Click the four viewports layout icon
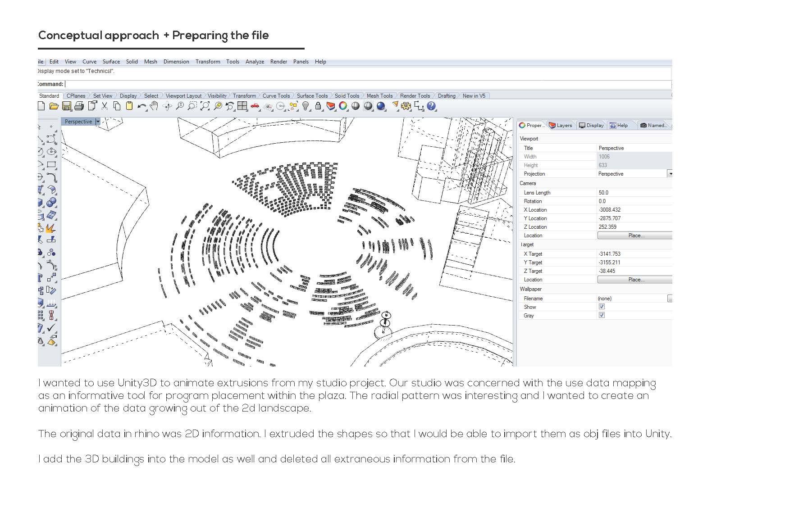This screenshot has height=525, width=812. point(242,108)
